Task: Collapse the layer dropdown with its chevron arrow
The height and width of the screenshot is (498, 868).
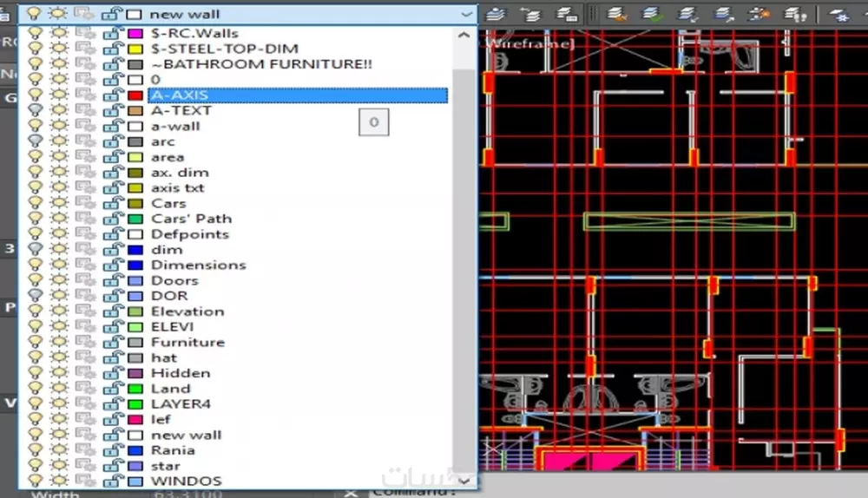Action: 467,15
